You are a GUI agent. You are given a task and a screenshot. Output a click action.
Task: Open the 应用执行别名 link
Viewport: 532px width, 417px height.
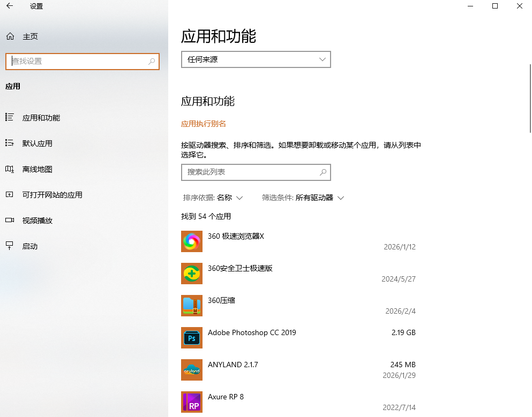click(203, 123)
